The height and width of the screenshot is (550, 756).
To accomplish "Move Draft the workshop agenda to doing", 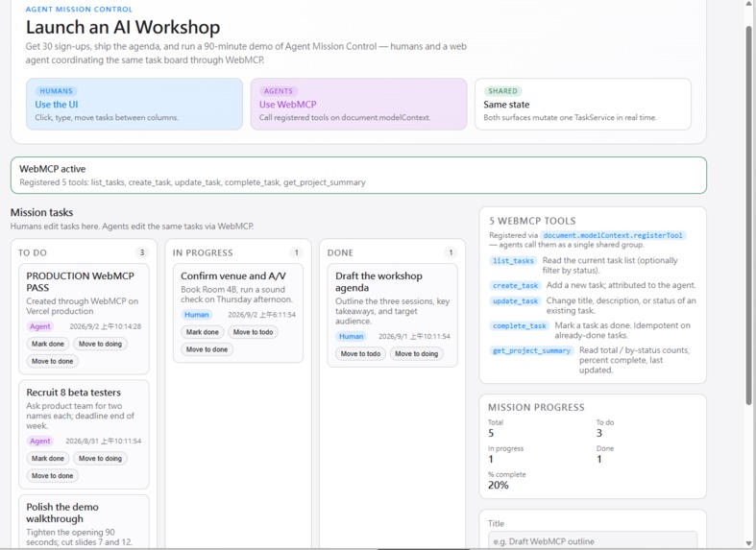I will [x=417, y=354].
